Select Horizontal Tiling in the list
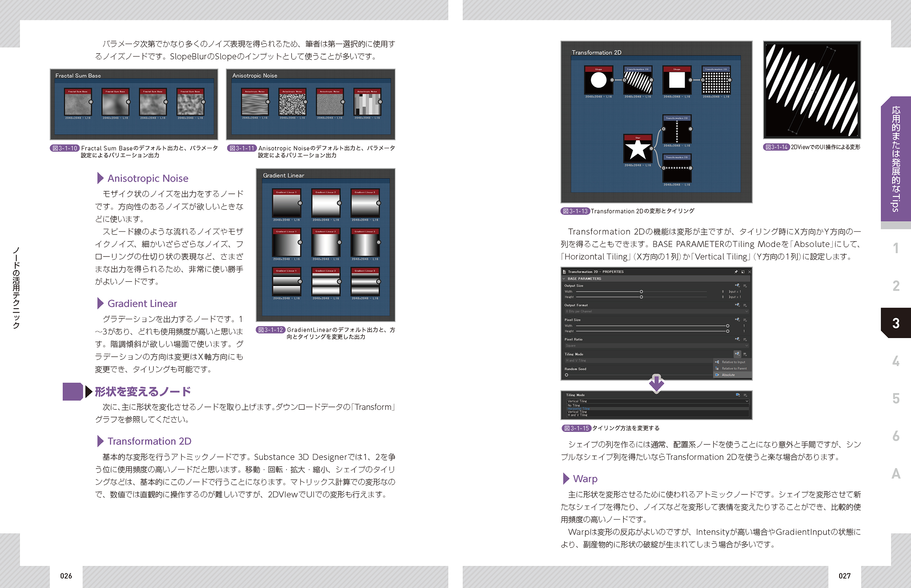Screen dimensions: 911x588 (x=578, y=408)
